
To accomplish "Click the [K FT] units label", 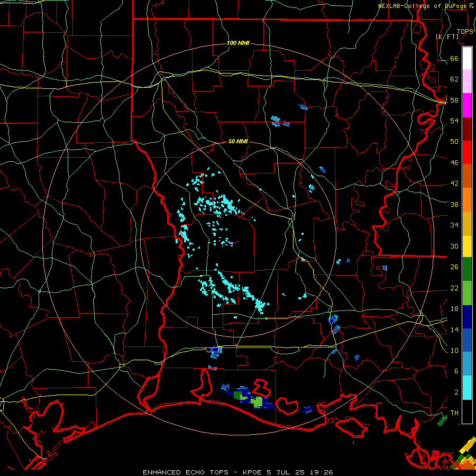I will [x=447, y=36].
